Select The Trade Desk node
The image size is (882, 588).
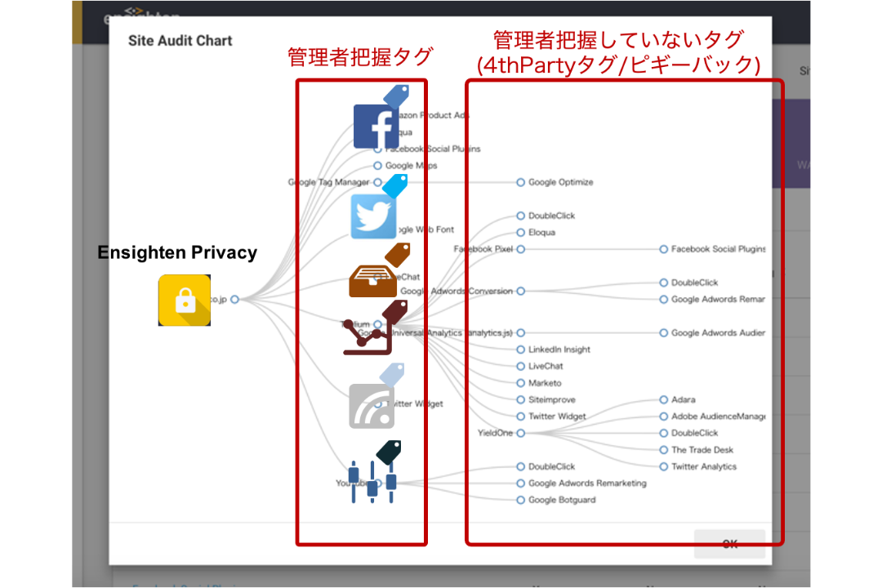point(664,450)
